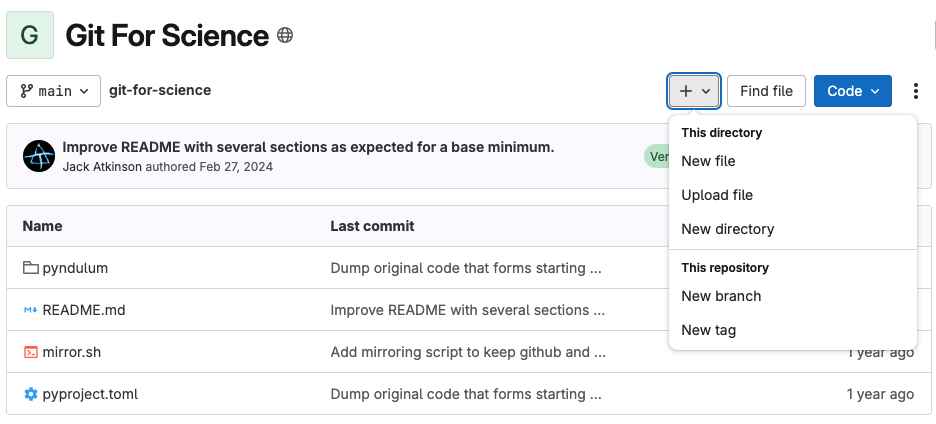Open the Improve README commit message link
Viewport: 936px width, 424px height.
pos(308,147)
